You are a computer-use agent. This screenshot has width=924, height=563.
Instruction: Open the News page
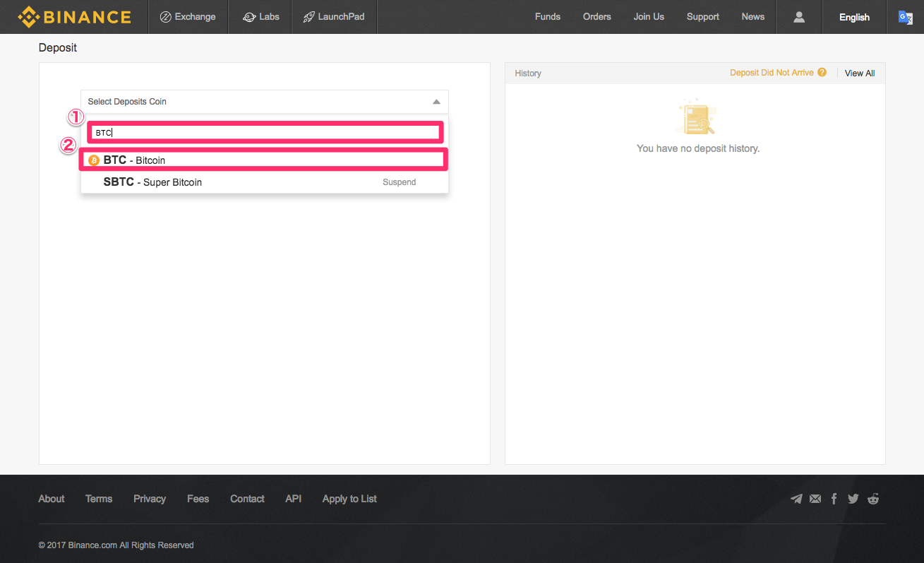click(x=753, y=17)
